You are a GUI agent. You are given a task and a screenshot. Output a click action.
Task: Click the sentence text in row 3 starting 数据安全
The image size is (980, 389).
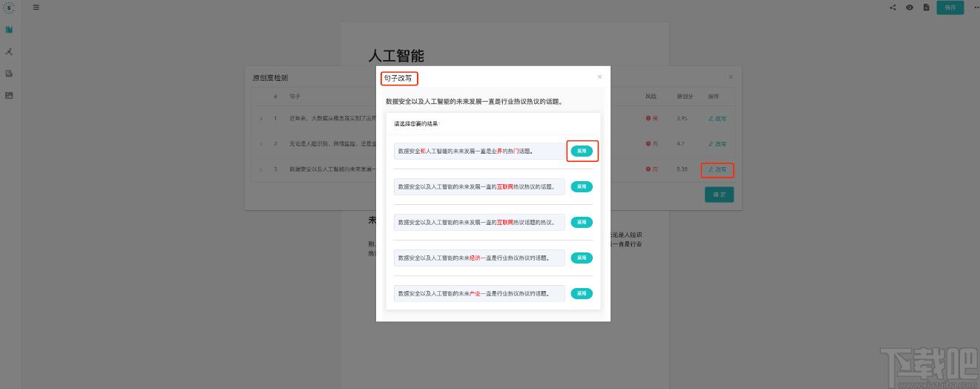click(x=332, y=169)
